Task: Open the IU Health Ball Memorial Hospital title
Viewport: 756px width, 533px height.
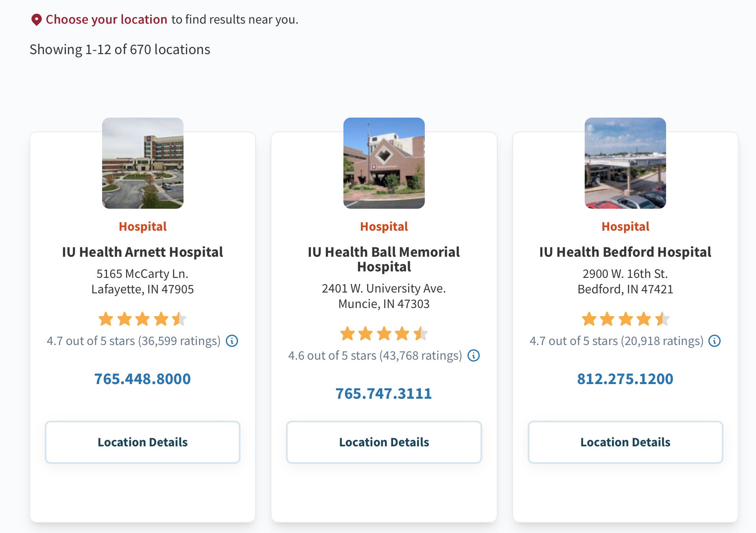Action: pos(384,259)
